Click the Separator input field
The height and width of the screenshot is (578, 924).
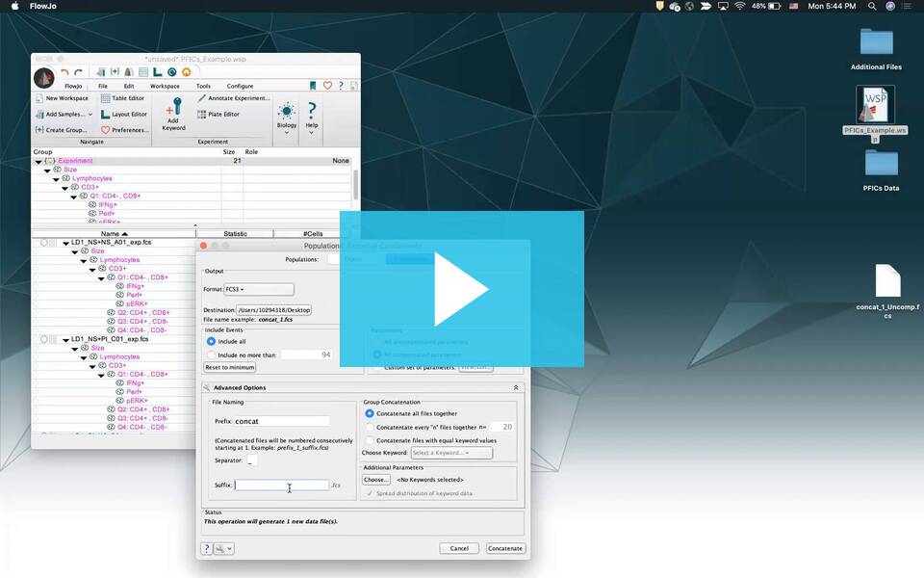(251, 460)
